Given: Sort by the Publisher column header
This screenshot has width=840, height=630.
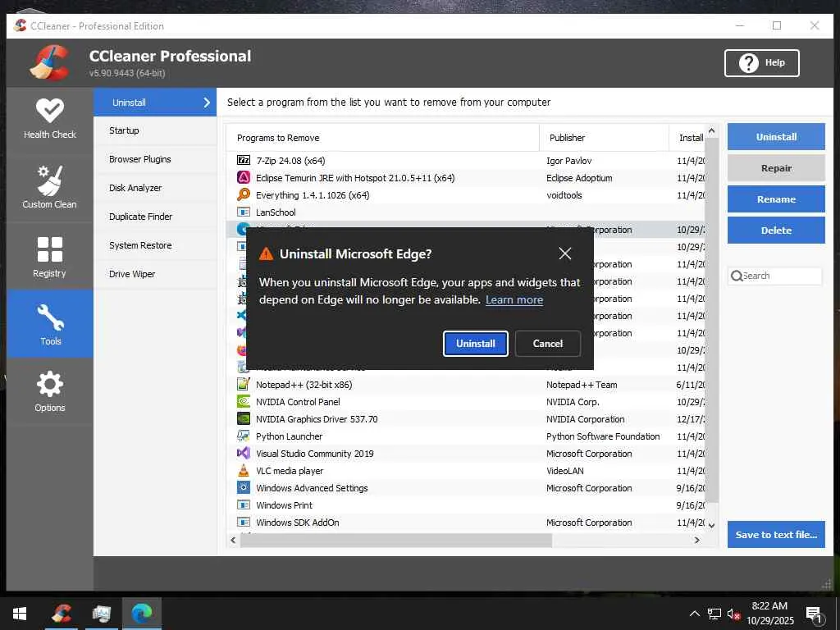Looking at the screenshot, I should click(x=604, y=138).
